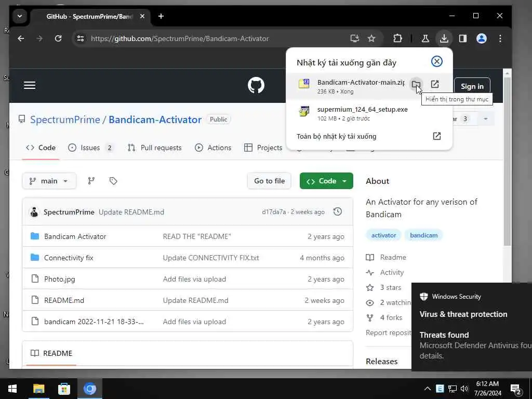Viewport: 532px width, 399px height.
Task: Switch to the Projects tab
Action: 263,148
